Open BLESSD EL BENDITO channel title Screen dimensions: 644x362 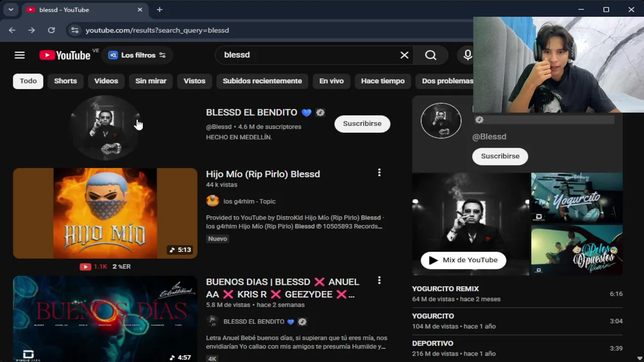point(252,113)
